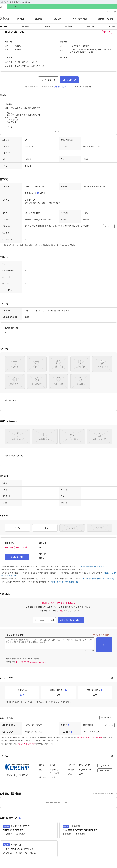Open [의료기기영업] 신입 및 경력직 모집 posting

pyautogui.click(x=18, y=849)
